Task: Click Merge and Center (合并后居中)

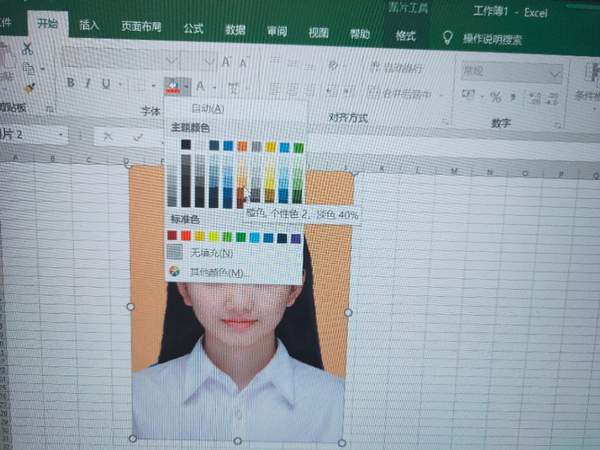Action: 400,93
